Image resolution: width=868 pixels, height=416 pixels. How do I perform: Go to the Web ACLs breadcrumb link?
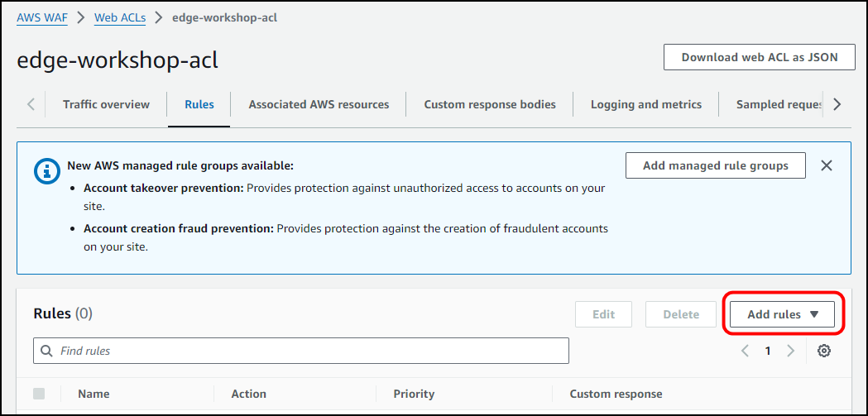click(x=120, y=17)
